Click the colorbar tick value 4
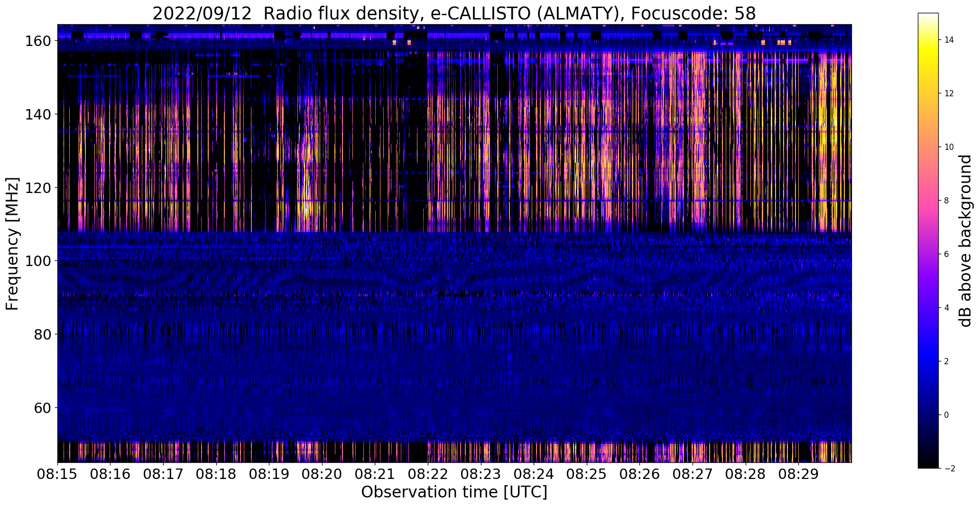 pos(947,308)
